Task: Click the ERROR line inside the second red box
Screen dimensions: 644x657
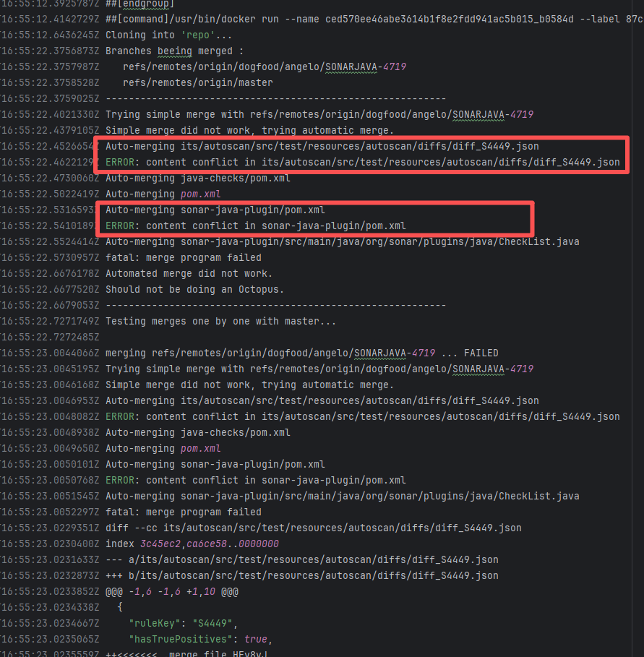Action: click(x=255, y=226)
